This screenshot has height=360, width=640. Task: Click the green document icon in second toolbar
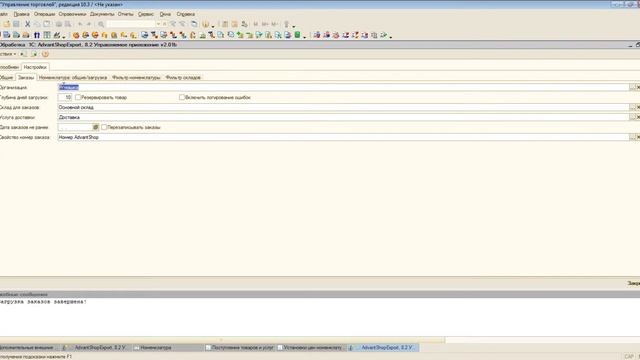[297, 35]
